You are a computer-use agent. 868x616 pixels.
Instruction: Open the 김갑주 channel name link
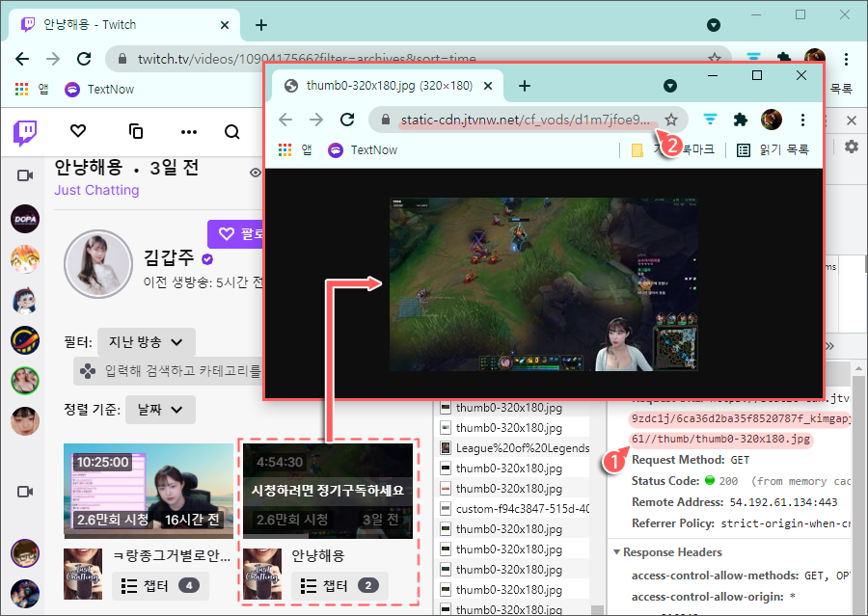pyautogui.click(x=169, y=257)
